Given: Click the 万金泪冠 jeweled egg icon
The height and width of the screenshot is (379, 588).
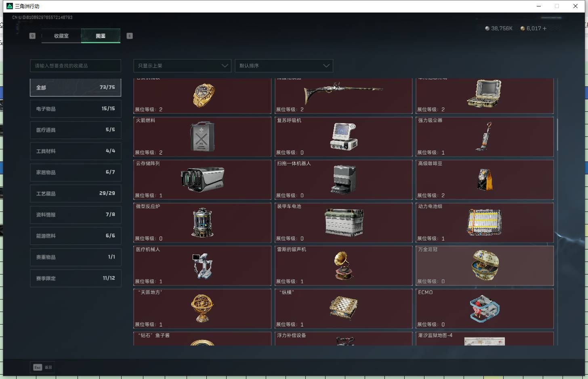Looking at the screenshot, I should point(485,265).
